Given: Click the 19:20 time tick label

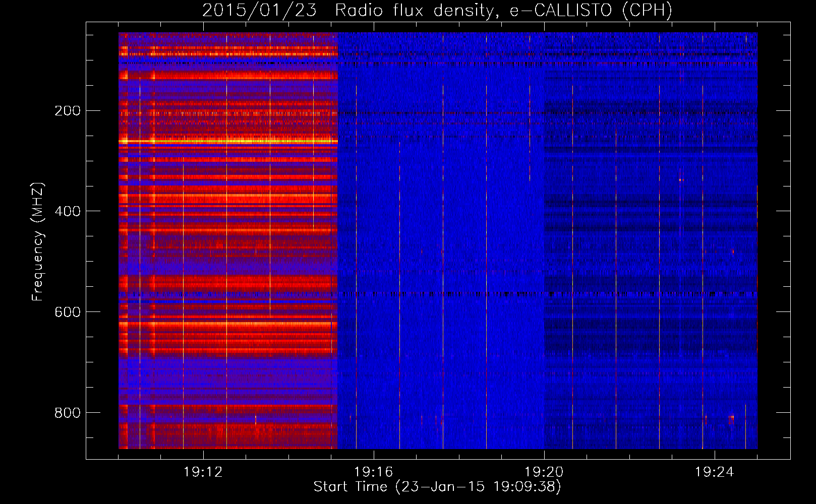Looking at the screenshot, I should pos(544,472).
